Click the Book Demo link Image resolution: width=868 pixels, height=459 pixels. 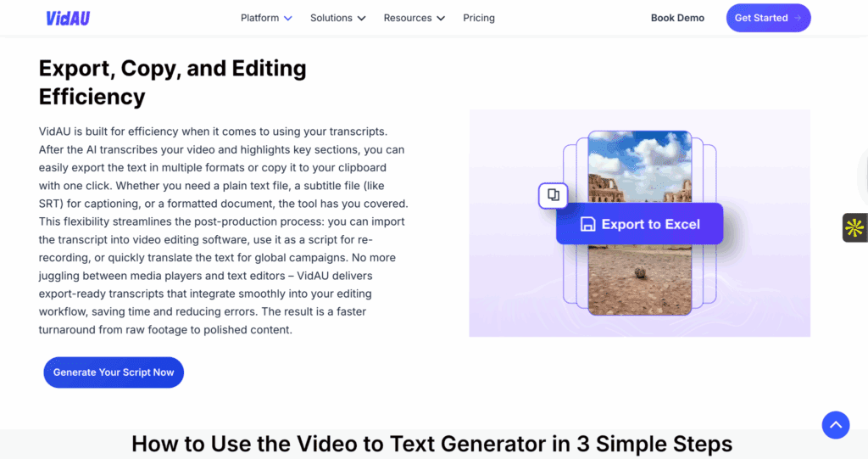677,18
